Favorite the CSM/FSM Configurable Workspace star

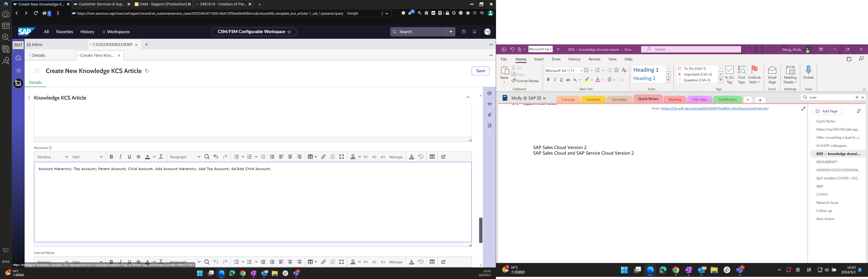(289, 32)
